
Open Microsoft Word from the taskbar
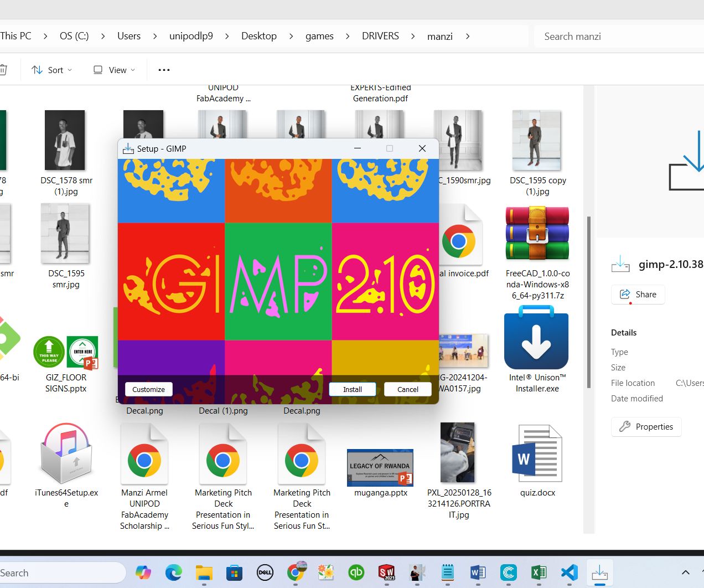[x=478, y=572]
